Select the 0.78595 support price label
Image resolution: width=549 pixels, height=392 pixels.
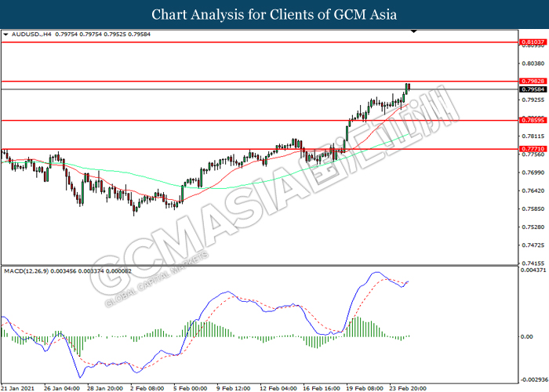click(533, 121)
